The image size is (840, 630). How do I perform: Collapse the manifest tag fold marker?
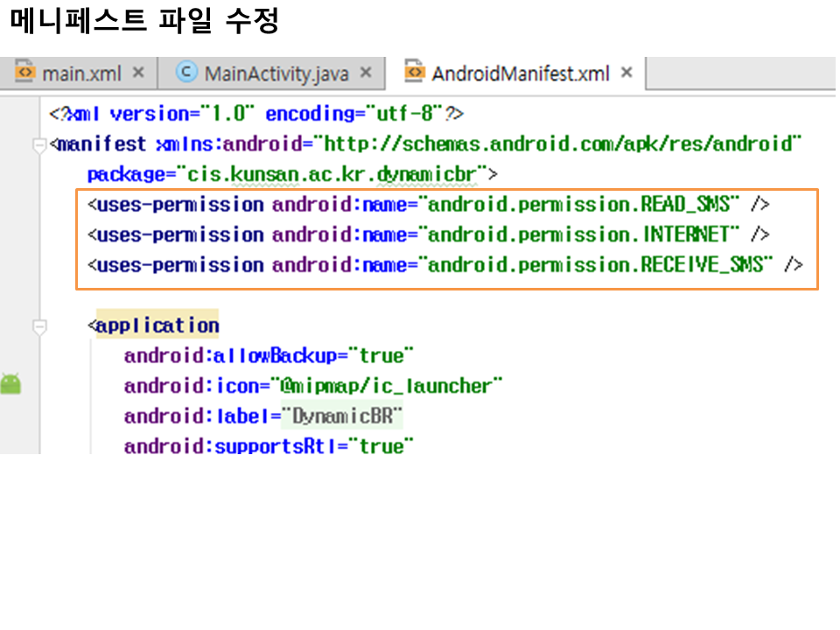pos(38,145)
